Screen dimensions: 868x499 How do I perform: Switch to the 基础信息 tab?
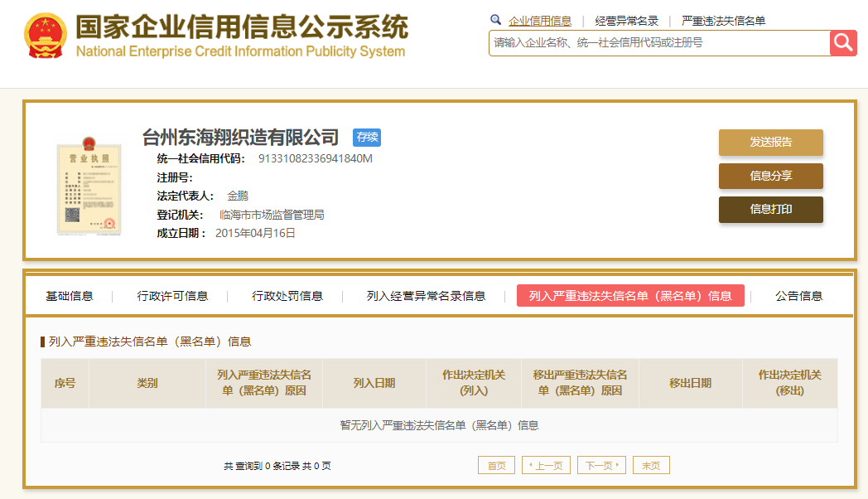pos(70,296)
